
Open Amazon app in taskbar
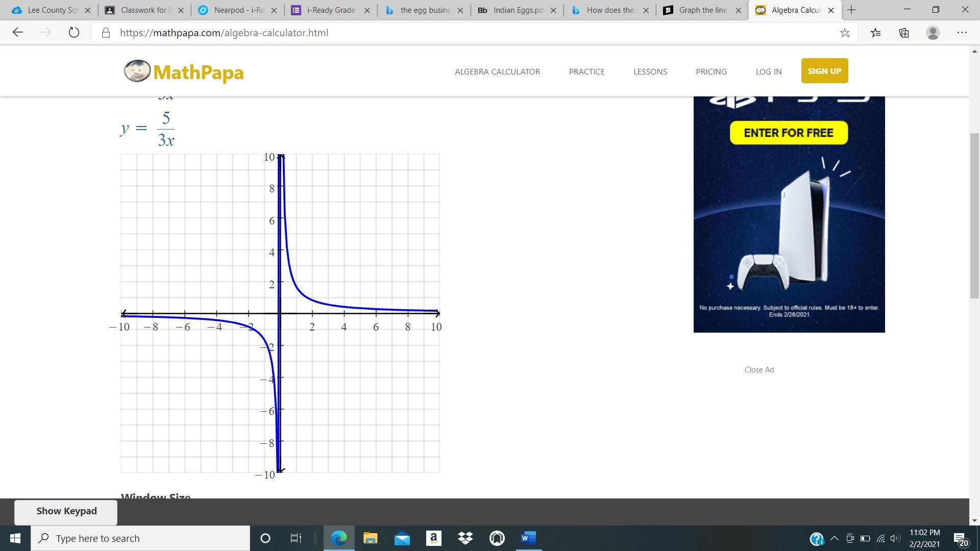point(433,538)
